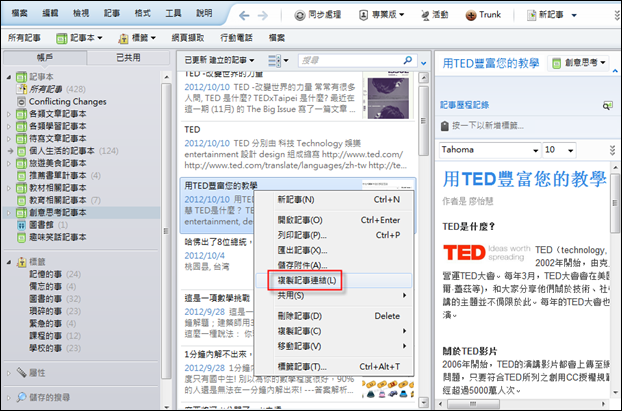This screenshot has width=622, height=411.
Task: Expand the 旅遊美食記事本 notebook
Action: pyautogui.click(x=9, y=163)
